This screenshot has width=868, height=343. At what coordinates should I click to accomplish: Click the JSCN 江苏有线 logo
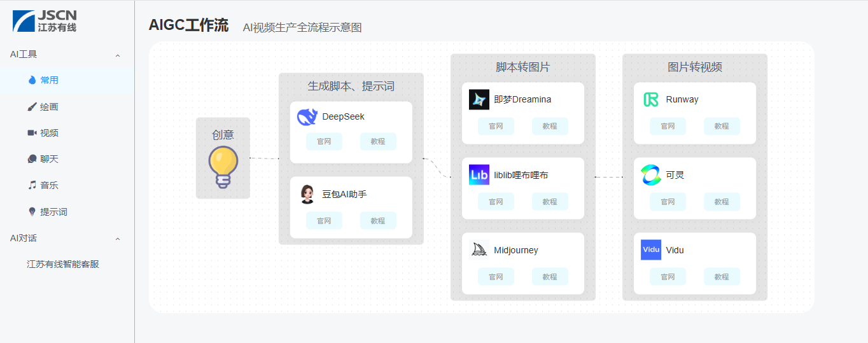[45, 20]
